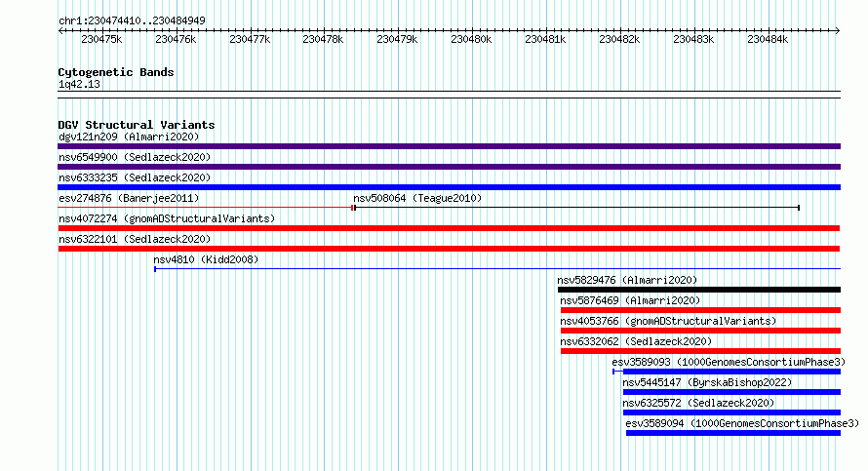Click nsv4810 (Kidd2008) label

coord(206,259)
